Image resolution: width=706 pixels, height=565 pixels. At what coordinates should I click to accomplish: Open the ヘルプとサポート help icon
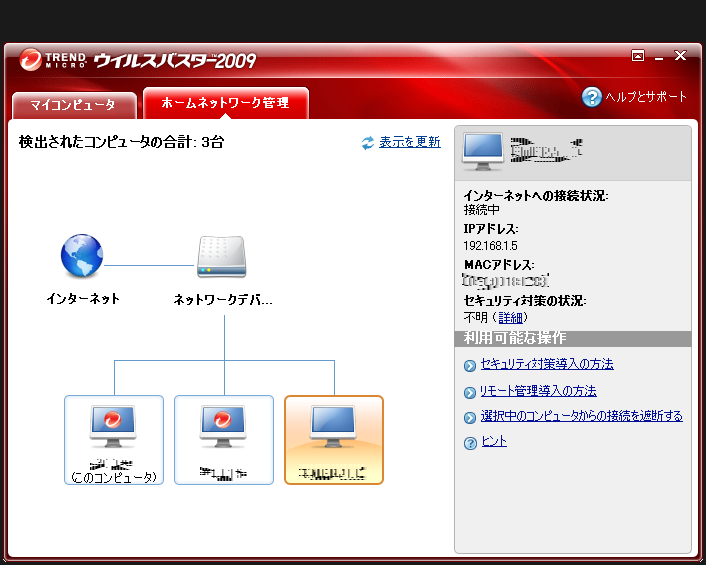click(x=592, y=97)
